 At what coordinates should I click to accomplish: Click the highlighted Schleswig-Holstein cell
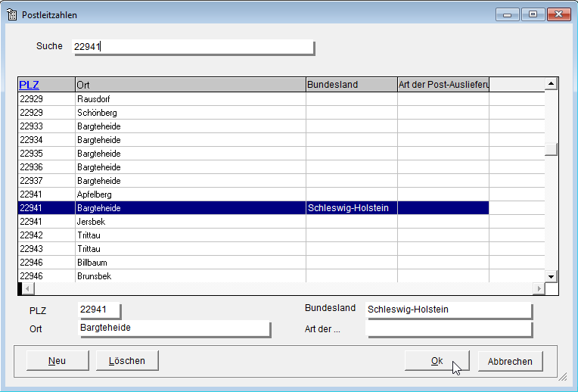tap(352, 208)
